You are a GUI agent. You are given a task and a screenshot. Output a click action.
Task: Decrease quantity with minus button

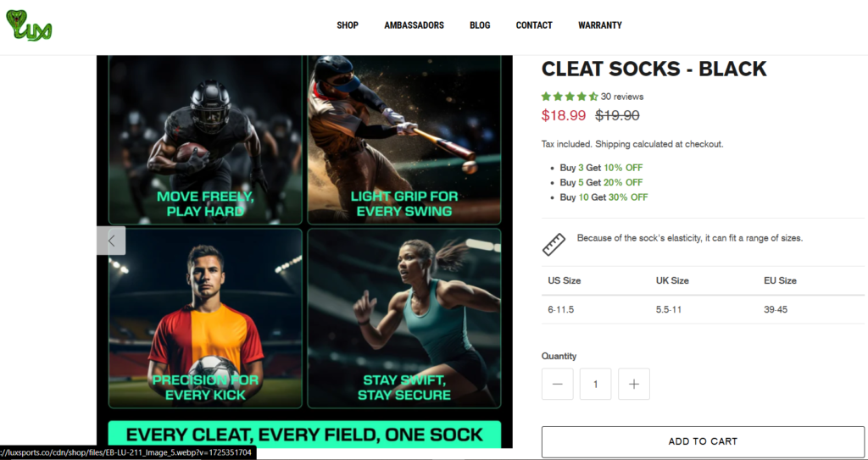click(x=558, y=384)
